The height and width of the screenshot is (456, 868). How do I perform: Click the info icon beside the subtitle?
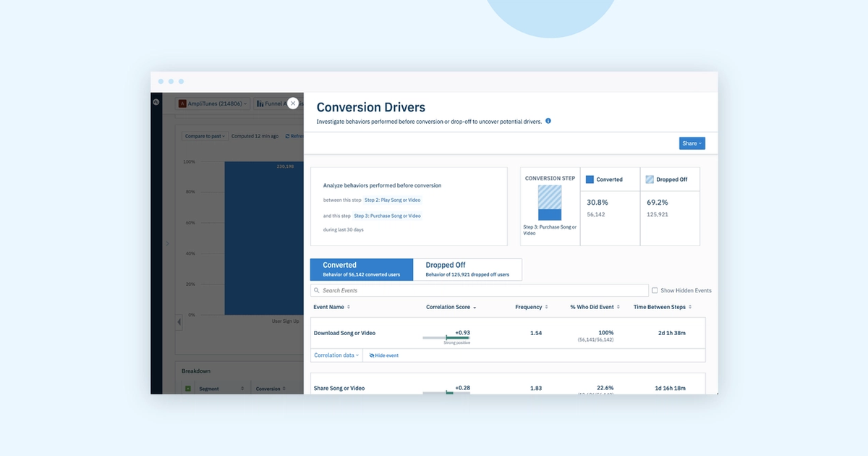pos(548,121)
